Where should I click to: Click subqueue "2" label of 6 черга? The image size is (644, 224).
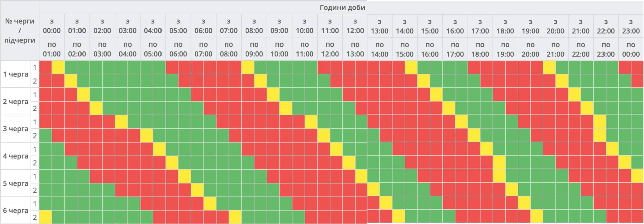click(x=35, y=217)
